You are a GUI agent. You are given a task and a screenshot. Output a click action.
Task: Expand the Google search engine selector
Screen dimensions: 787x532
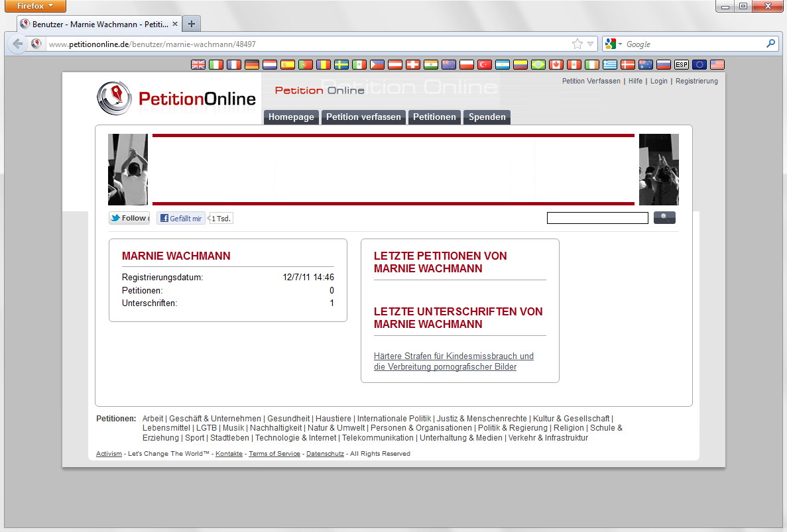614,44
